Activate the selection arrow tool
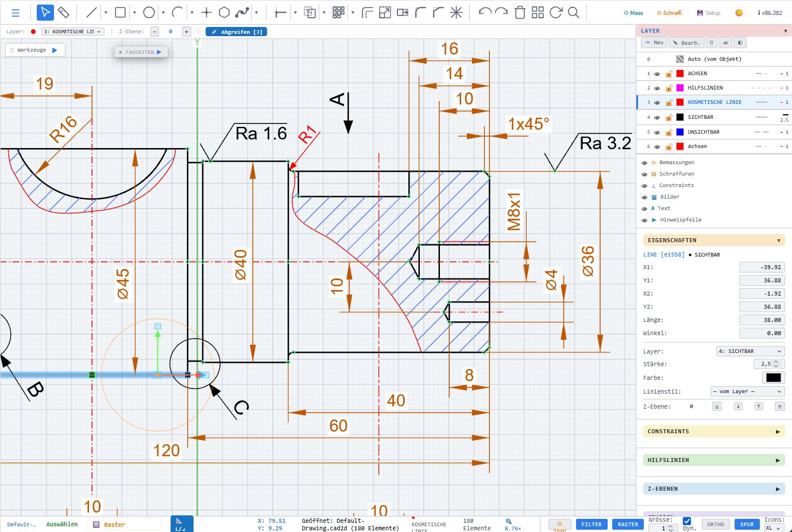The width and height of the screenshot is (792, 532). point(45,13)
